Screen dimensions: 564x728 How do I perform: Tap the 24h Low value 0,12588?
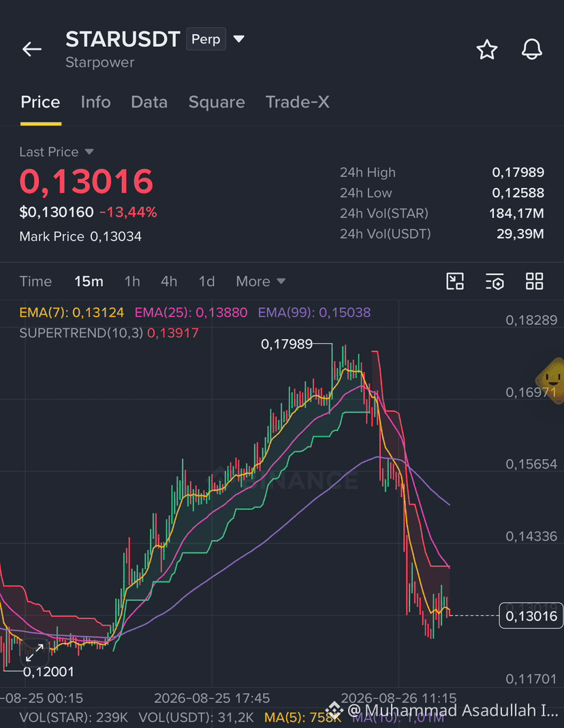(518, 193)
